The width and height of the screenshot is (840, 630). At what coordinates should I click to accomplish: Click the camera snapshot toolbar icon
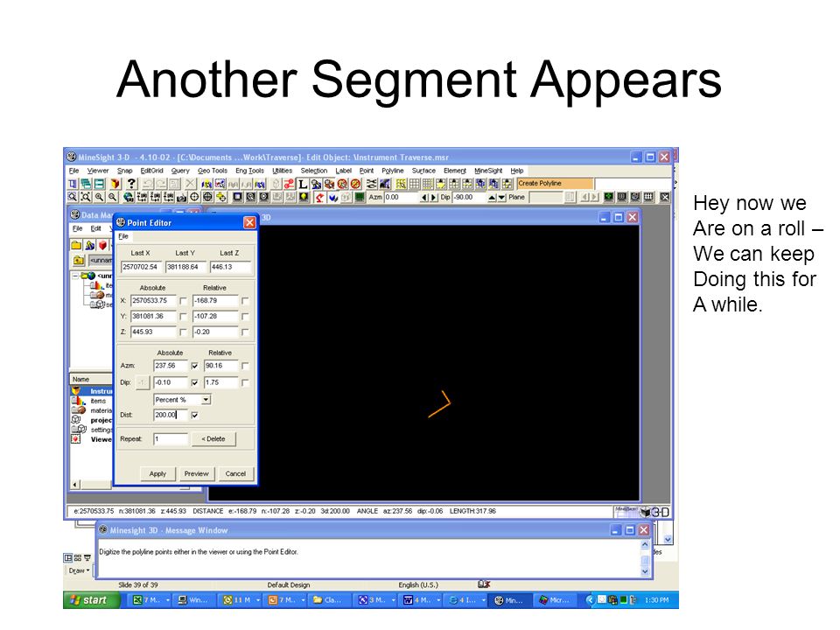(182, 197)
